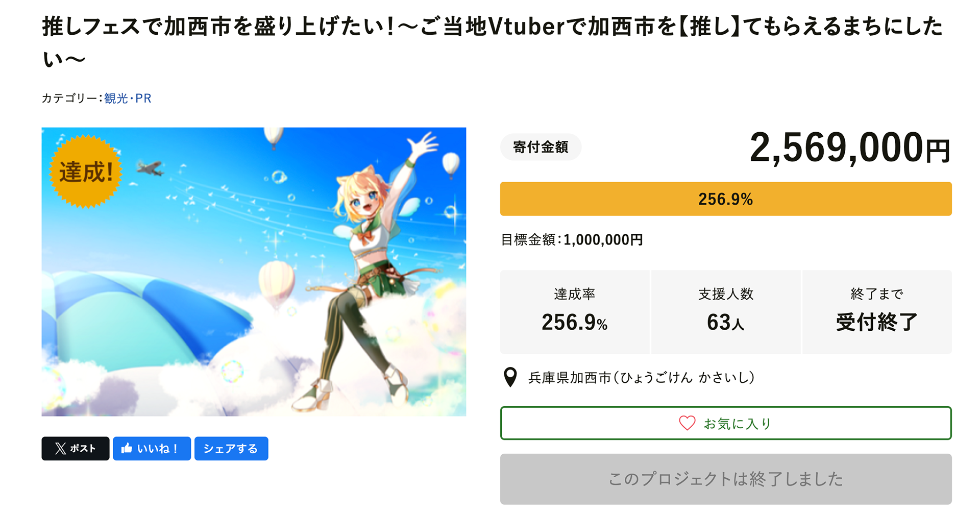The image size is (980, 514).
Task: Click the X logo on the post button
Action: pos(60,449)
